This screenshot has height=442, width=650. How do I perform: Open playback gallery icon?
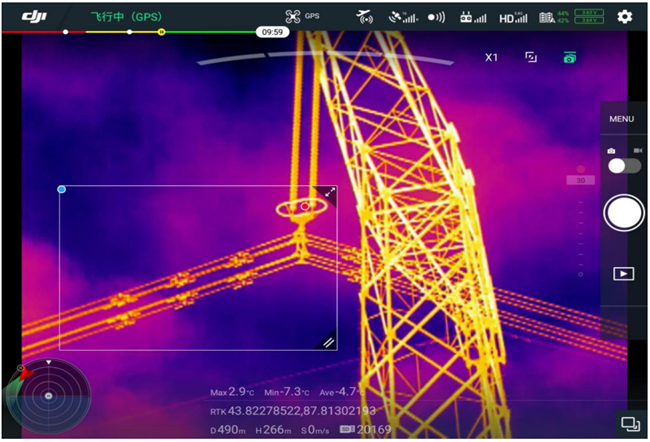(x=623, y=273)
